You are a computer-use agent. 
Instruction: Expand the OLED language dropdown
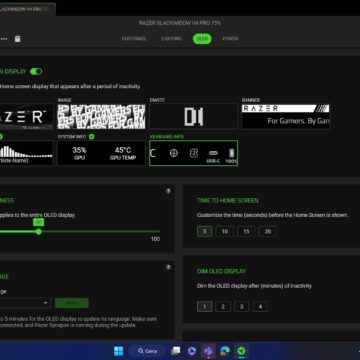[x=25, y=303]
